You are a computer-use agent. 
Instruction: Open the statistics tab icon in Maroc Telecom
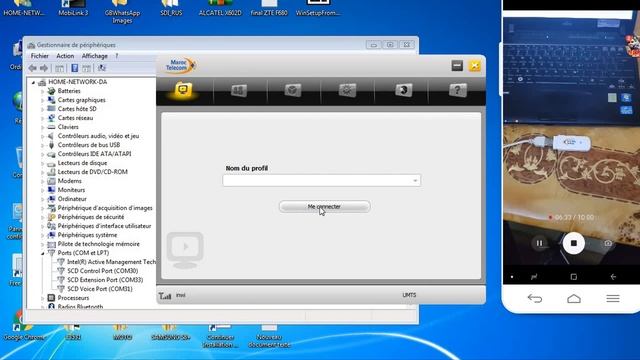(239, 90)
